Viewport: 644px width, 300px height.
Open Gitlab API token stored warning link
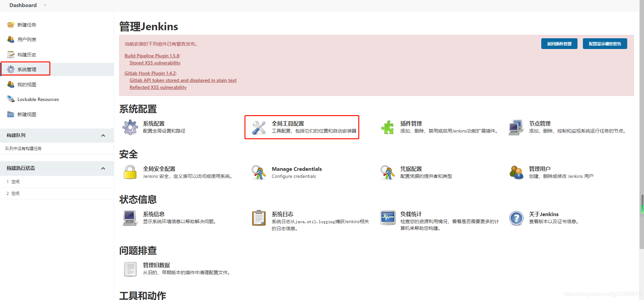(x=183, y=80)
